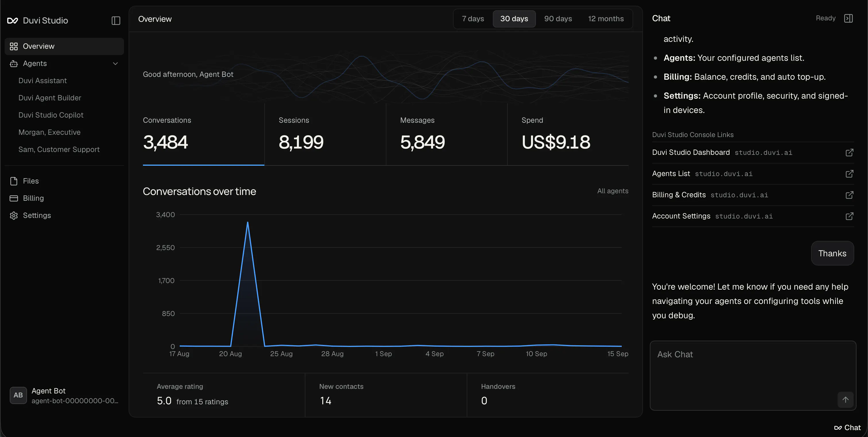Send message with the arrow-up button
The height and width of the screenshot is (437, 868).
pyautogui.click(x=845, y=400)
